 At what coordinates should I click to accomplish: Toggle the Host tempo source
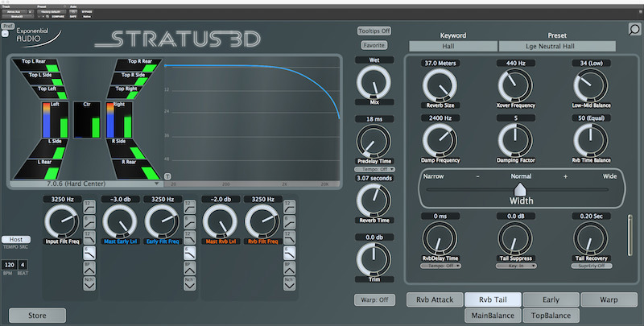pyautogui.click(x=16, y=239)
